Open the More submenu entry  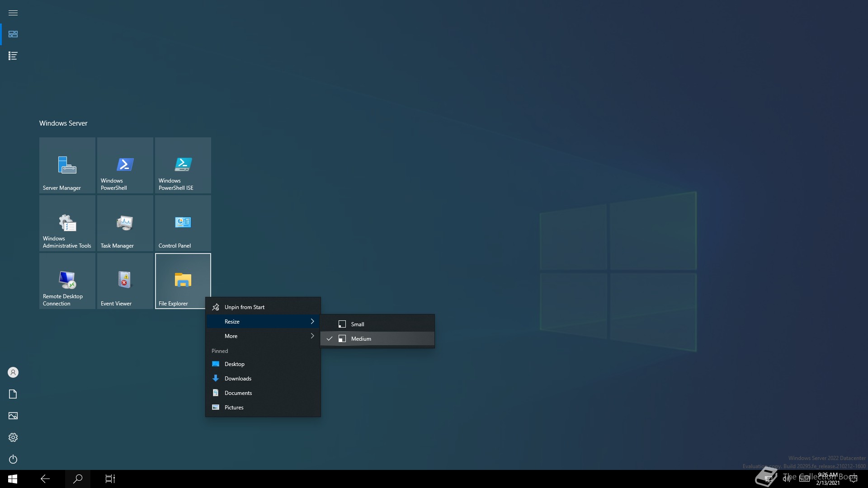[x=263, y=336]
